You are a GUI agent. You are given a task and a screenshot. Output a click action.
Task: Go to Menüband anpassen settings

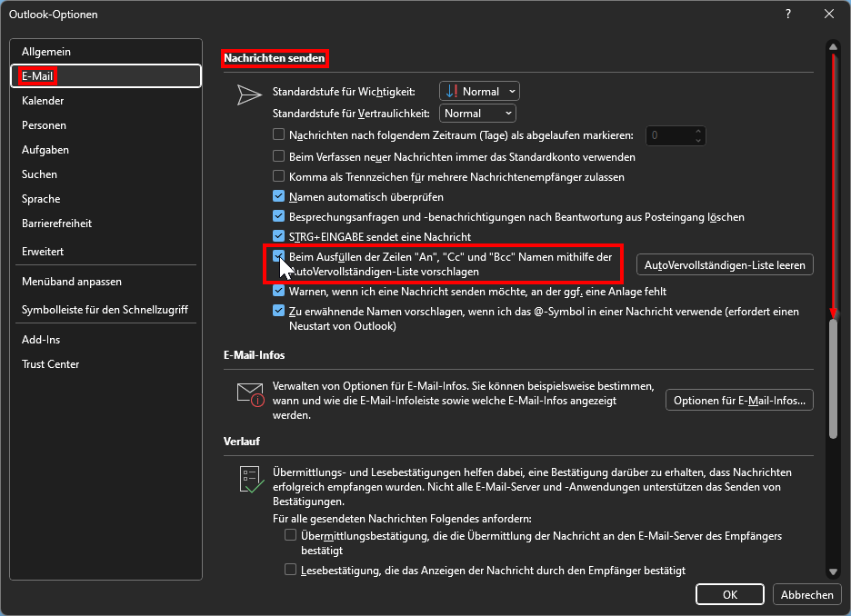(x=72, y=282)
